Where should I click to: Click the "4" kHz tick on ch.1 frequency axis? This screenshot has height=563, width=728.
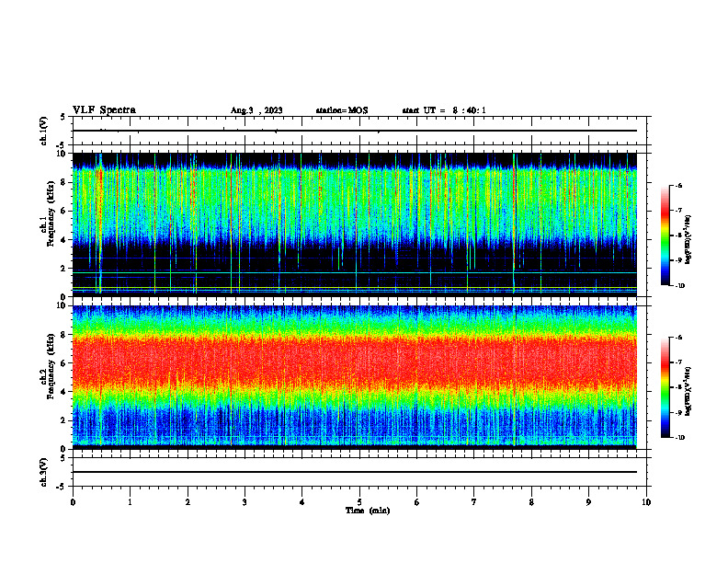click(x=63, y=240)
